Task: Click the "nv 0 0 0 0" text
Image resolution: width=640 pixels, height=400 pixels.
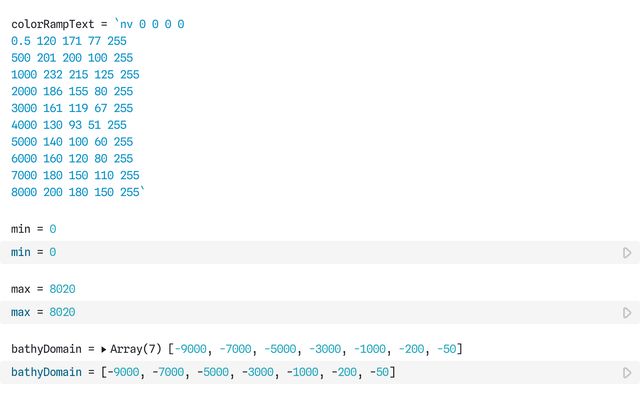Action: point(152,23)
